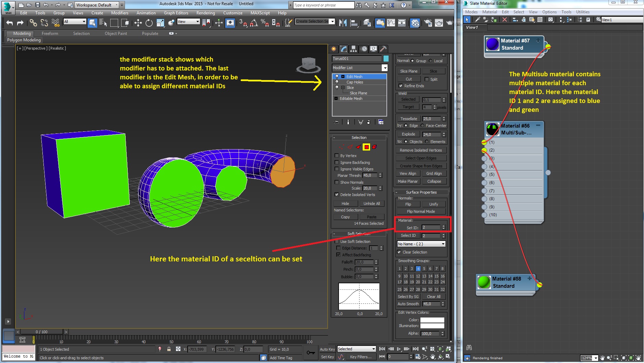Click the Tessellate button
This screenshot has width=644, height=363.
(x=409, y=119)
